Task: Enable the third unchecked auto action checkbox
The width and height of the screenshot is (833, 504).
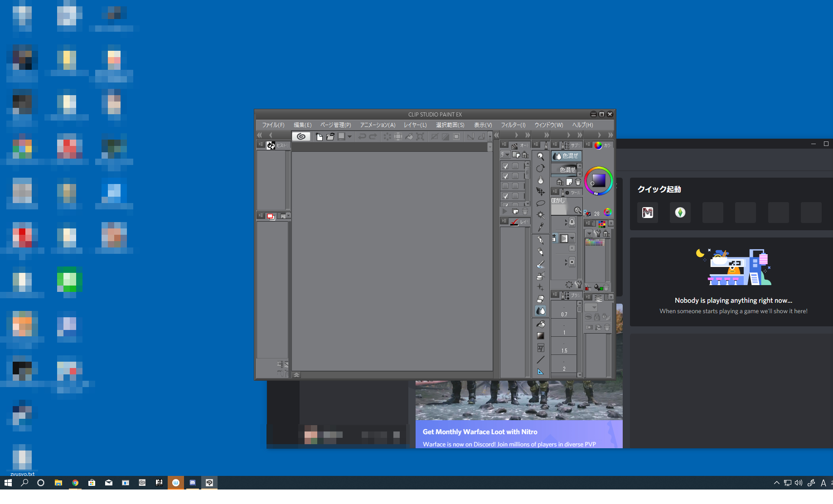Action: click(505, 186)
